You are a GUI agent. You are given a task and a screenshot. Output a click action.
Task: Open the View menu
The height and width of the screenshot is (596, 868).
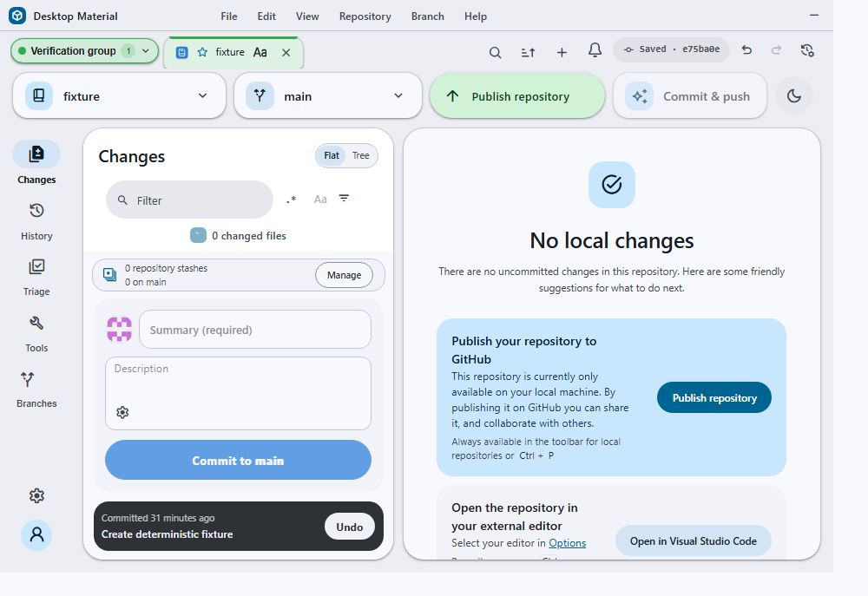click(x=307, y=16)
